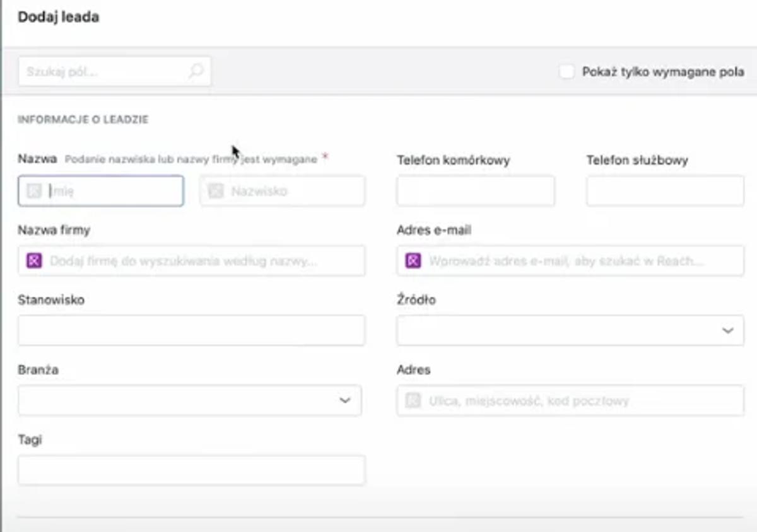Viewport: 757px width, 532px height.
Task: Click the Adres e-mail input field
Action: click(x=570, y=260)
